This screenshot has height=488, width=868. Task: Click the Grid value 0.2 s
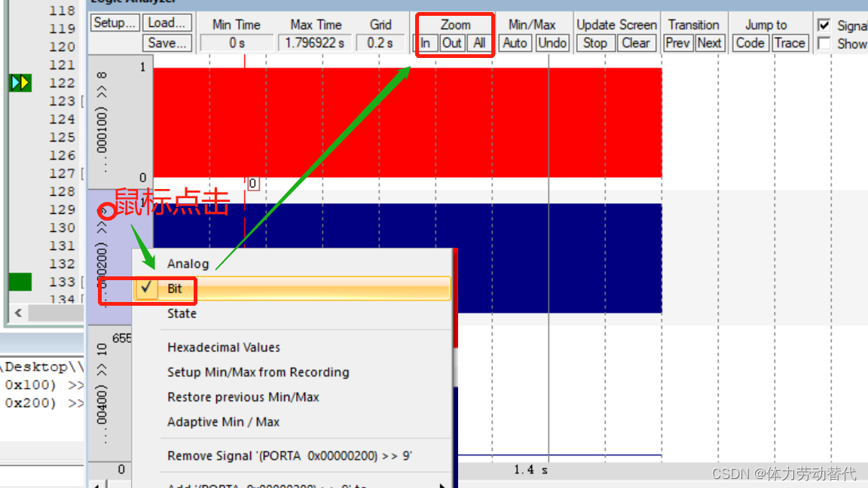380,43
